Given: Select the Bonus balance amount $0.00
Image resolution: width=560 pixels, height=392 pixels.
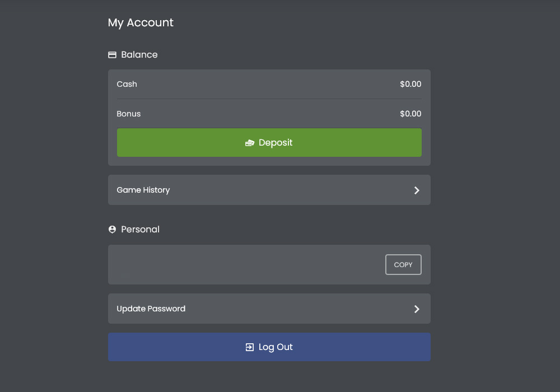Looking at the screenshot, I should (410, 114).
